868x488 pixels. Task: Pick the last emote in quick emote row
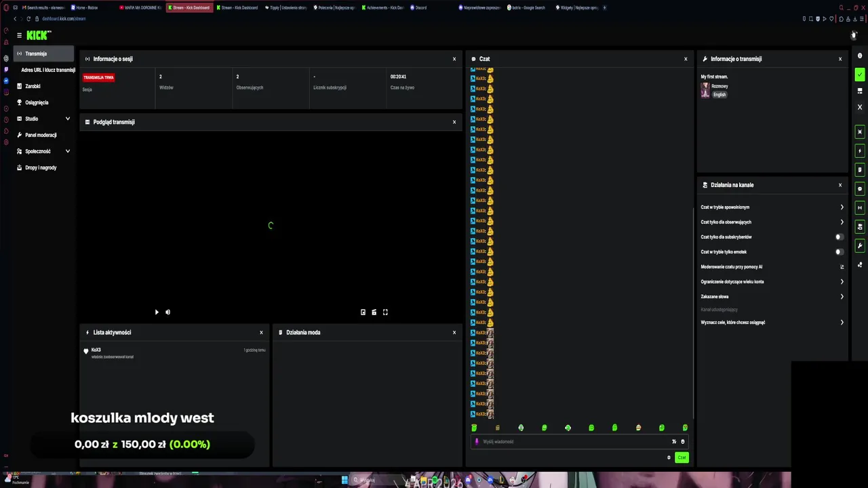coord(685,428)
